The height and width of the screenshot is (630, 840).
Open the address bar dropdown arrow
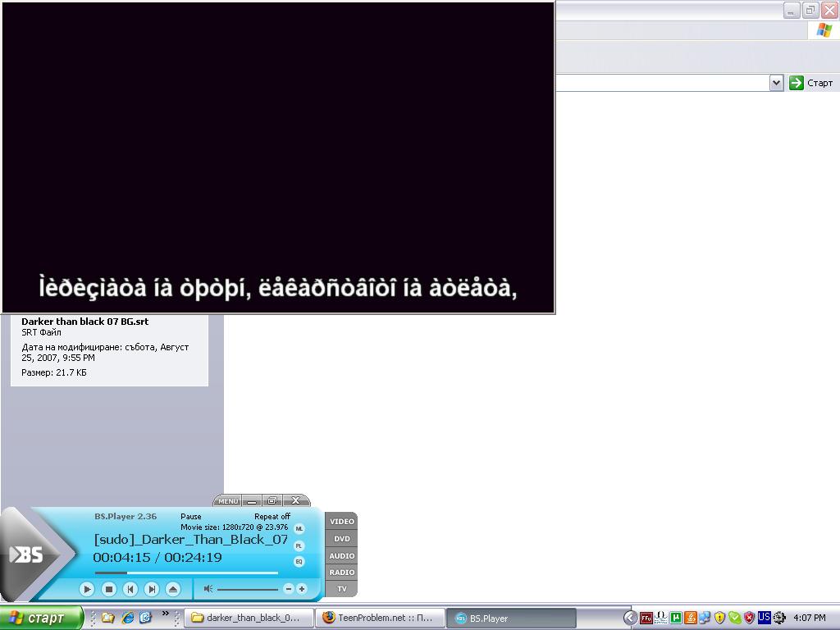pyautogui.click(x=776, y=83)
